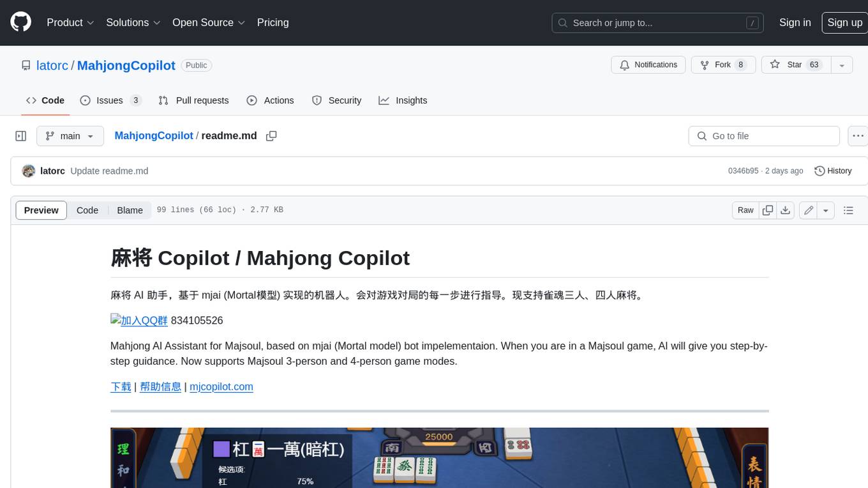868x488 pixels.
Task: Switch to the Actions tab
Action: click(x=270, y=100)
